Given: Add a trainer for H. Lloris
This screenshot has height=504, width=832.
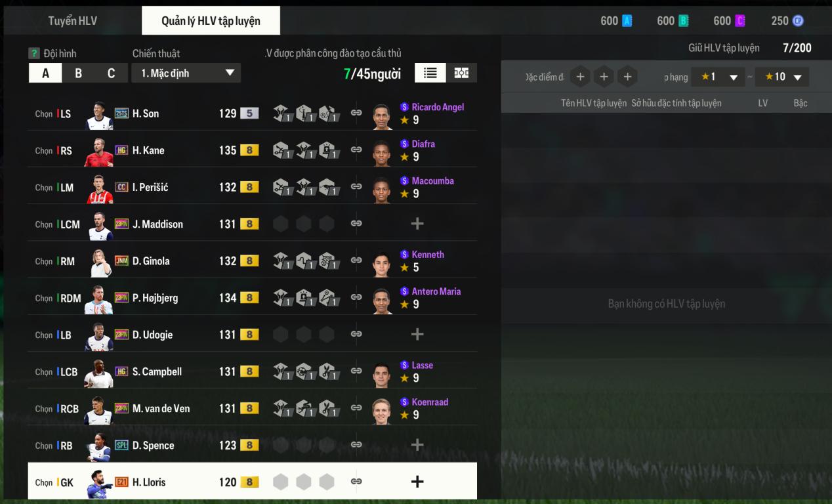Looking at the screenshot, I should [417, 482].
